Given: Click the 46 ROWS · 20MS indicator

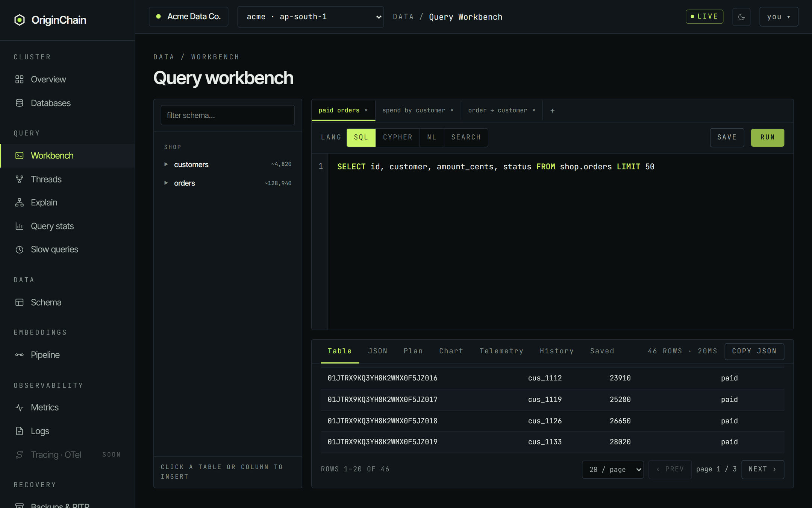Looking at the screenshot, I should coord(682,351).
